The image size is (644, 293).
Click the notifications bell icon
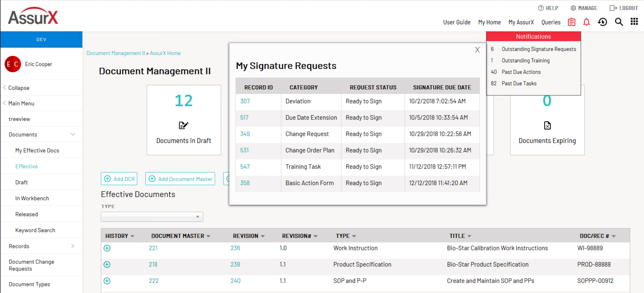(586, 22)
